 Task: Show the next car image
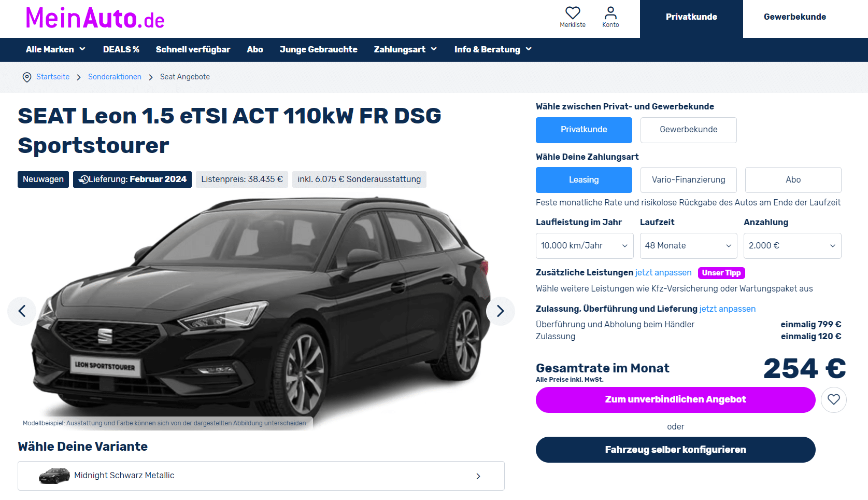(x=500, y=311)
